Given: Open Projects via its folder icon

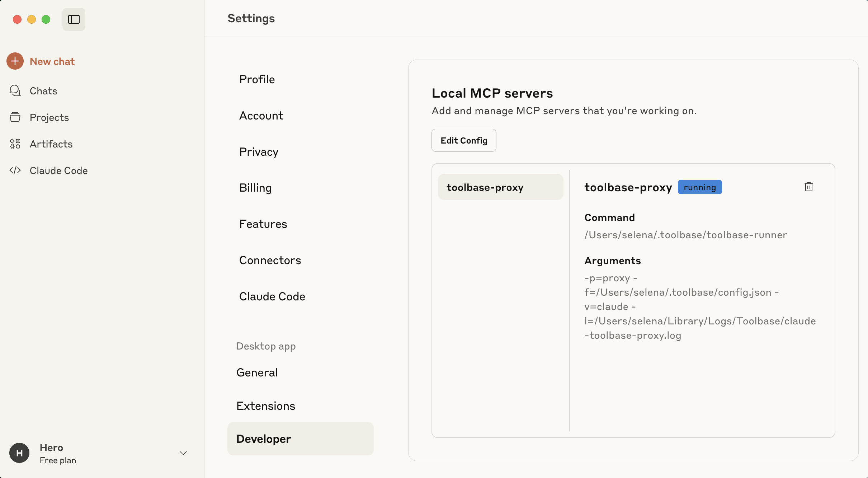Looking at the screenshot, I should point(15,117).
